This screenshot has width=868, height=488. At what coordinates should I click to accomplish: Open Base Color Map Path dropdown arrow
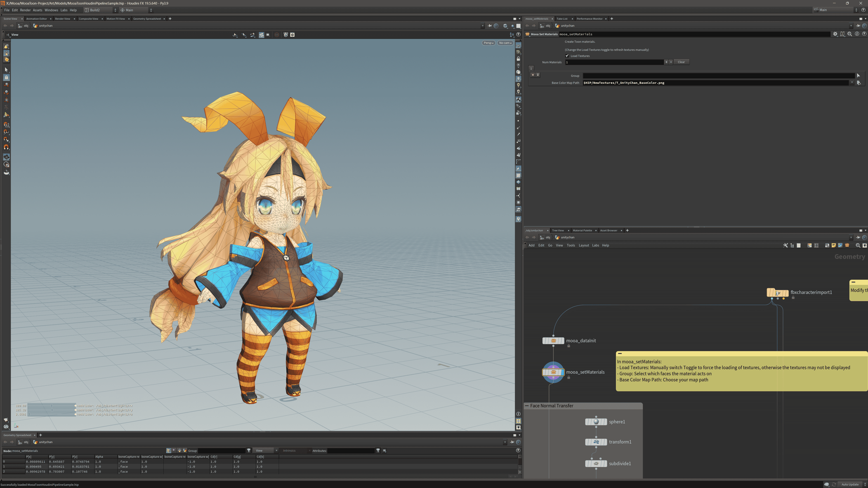point(852,82)
